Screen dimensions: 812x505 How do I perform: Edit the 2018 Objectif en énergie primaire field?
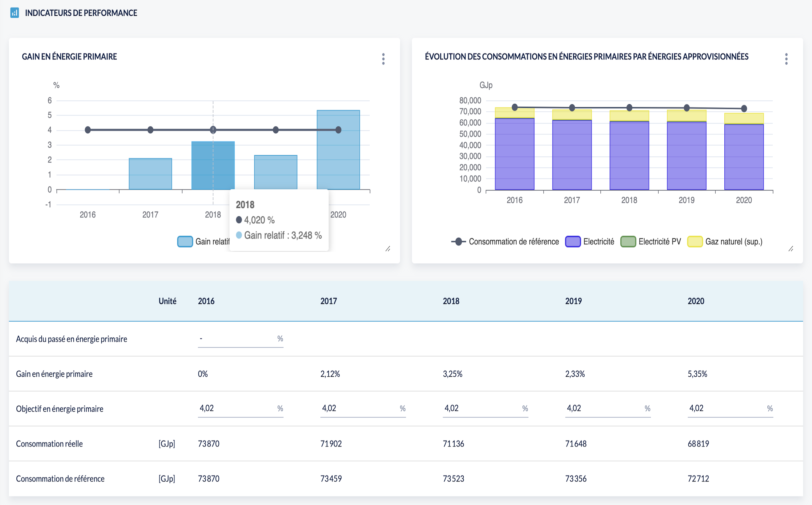486,408
